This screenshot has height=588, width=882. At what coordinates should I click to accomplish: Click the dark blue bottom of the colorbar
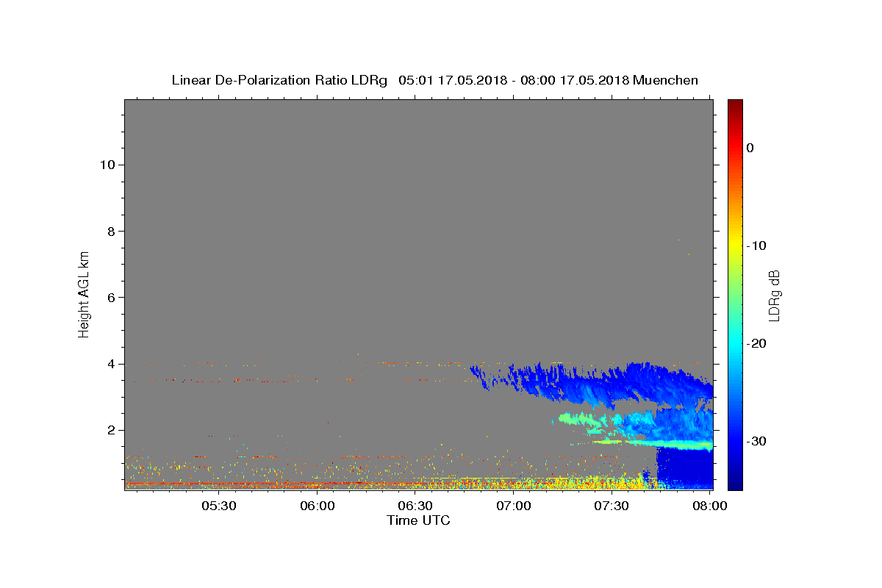click(735, 481)
